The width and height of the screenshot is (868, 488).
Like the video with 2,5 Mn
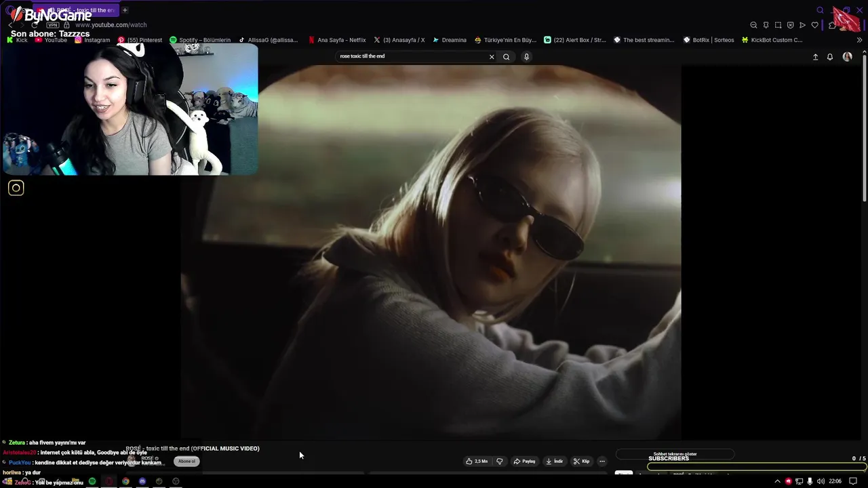coord(477,462)
